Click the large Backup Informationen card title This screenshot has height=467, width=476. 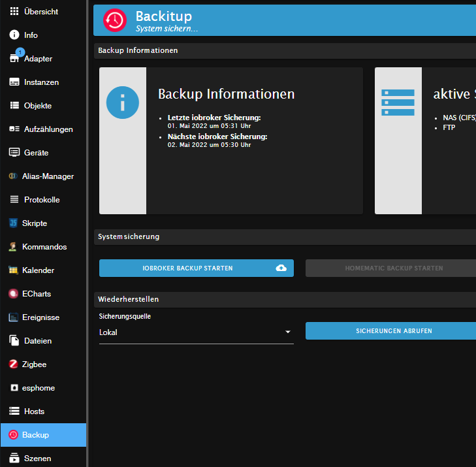click(226, 94)
